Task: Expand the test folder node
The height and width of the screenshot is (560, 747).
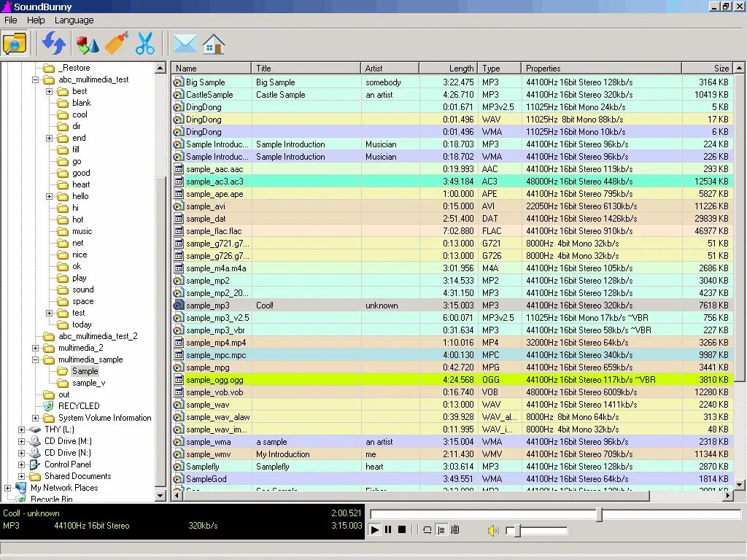Action: click(x=49, y=313)
